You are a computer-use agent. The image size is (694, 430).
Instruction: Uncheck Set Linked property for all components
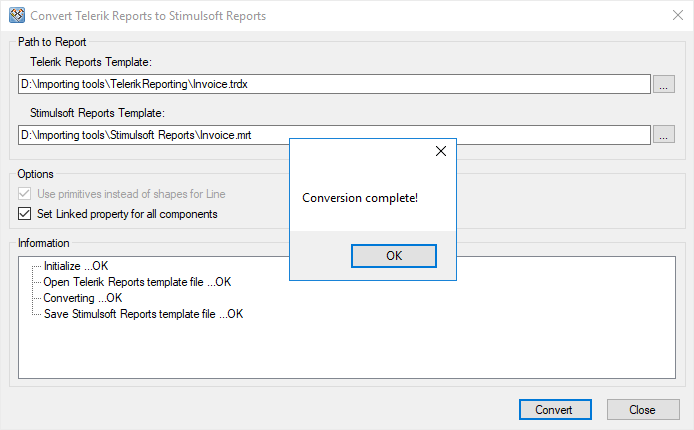26,214
